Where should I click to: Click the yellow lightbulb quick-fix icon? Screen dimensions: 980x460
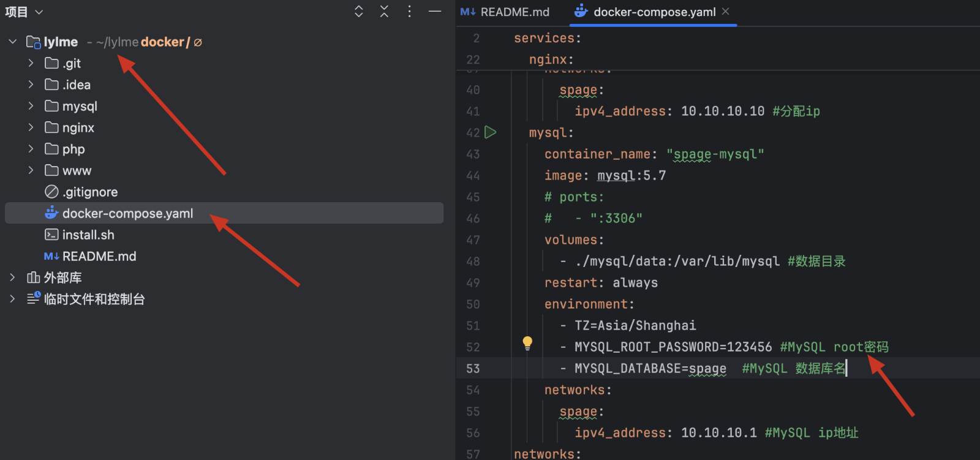pos(527,344)
